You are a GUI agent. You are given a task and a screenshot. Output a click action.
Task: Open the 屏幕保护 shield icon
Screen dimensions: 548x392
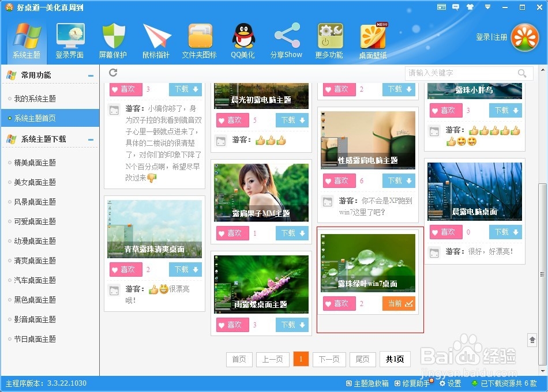[113, 36]
